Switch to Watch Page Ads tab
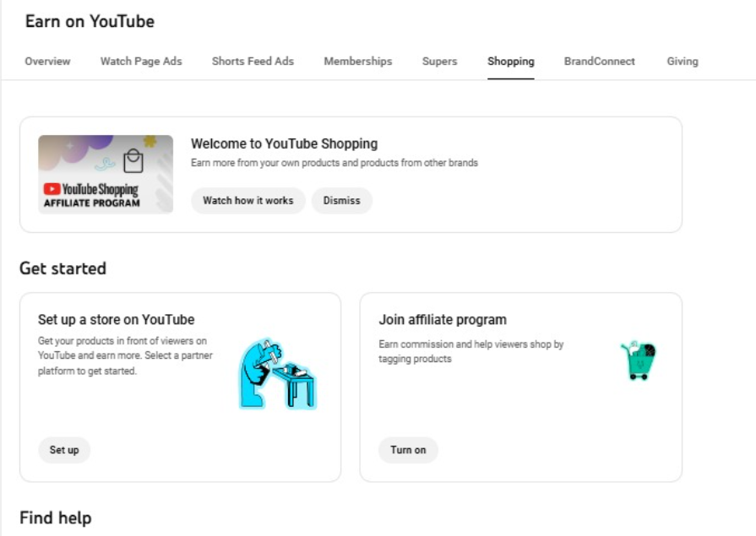The height and width of the screenshot is (536, 756). (x=141, y=62)
